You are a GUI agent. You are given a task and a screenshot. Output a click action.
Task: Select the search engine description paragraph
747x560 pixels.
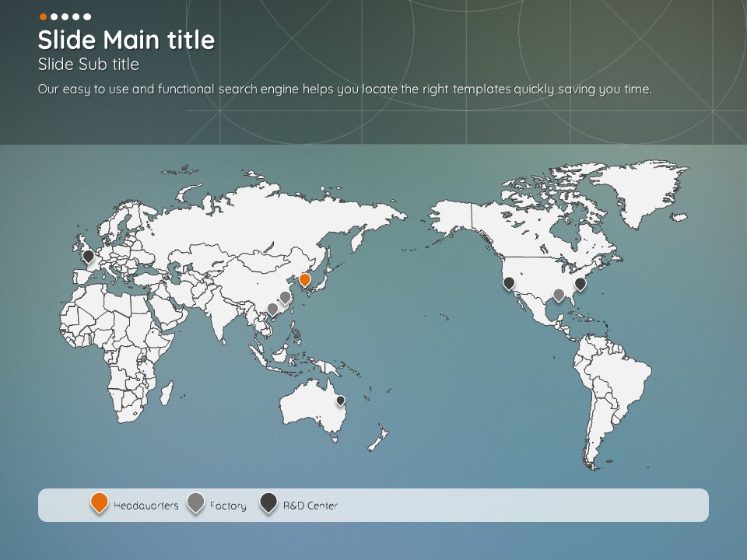(x=345, y=89)
